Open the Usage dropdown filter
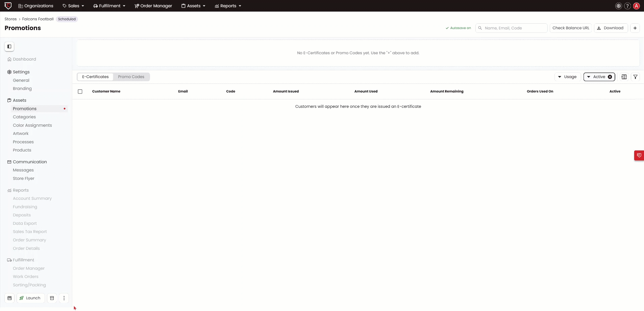This screenshot has height=311, width=644. [x=568, y=77]
